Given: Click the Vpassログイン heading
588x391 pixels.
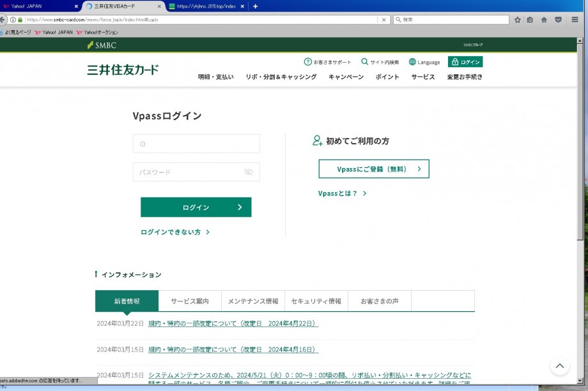Looking at the screenshot, I should (x=167, y=116).
